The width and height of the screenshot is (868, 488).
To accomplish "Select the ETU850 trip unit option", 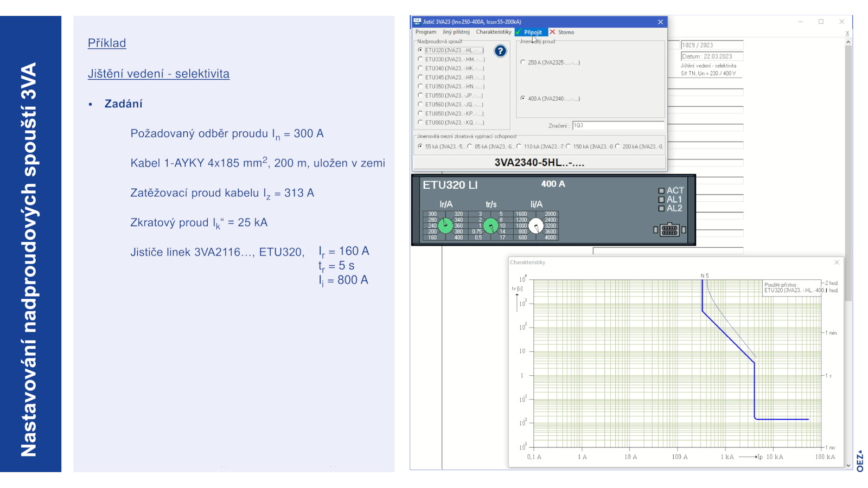I will 420,114.
